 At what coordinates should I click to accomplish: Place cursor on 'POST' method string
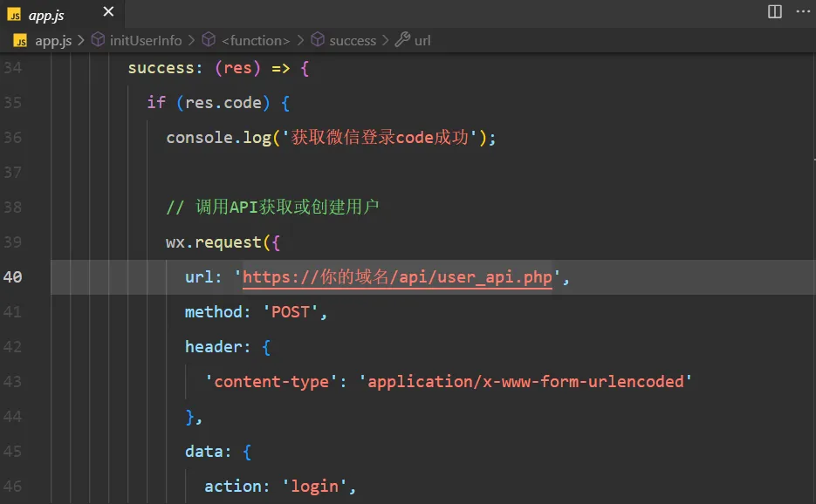click(291, 312)
